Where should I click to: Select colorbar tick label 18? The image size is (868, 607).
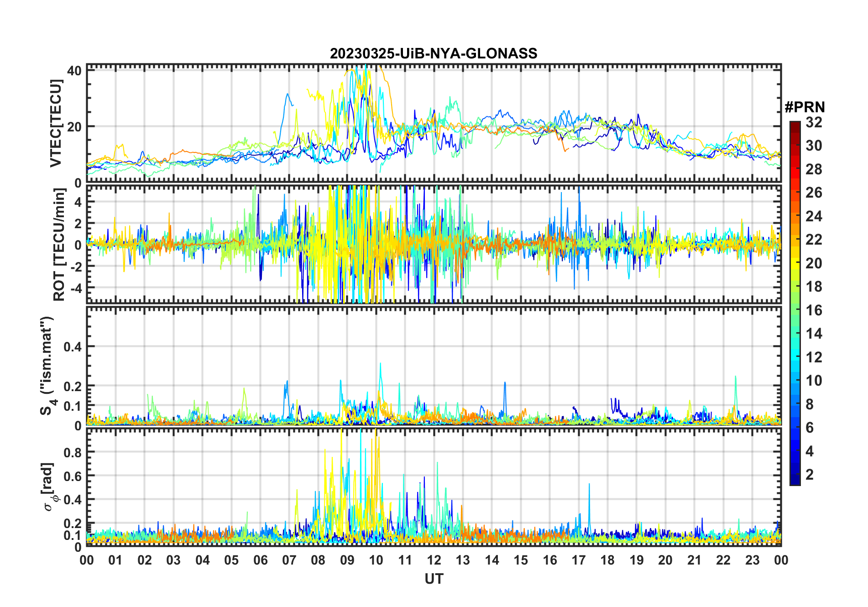coord(814,287)
